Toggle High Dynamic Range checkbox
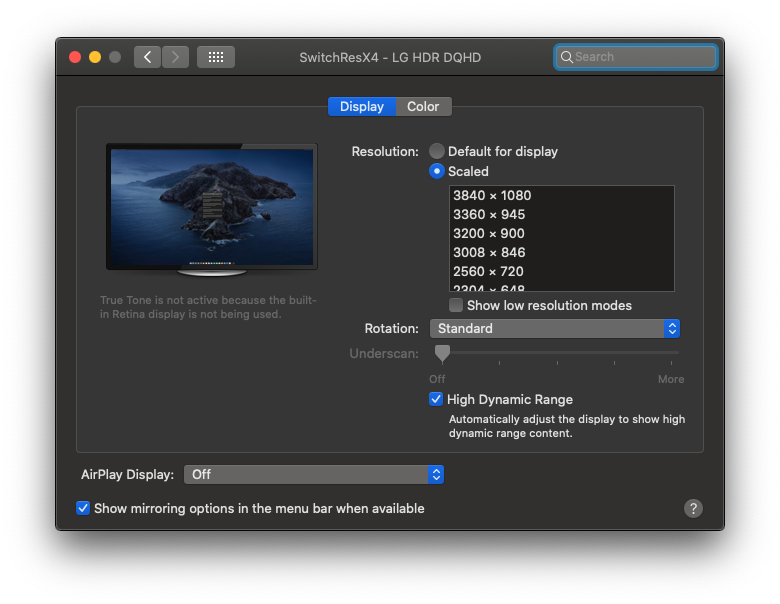 (436, 399)
